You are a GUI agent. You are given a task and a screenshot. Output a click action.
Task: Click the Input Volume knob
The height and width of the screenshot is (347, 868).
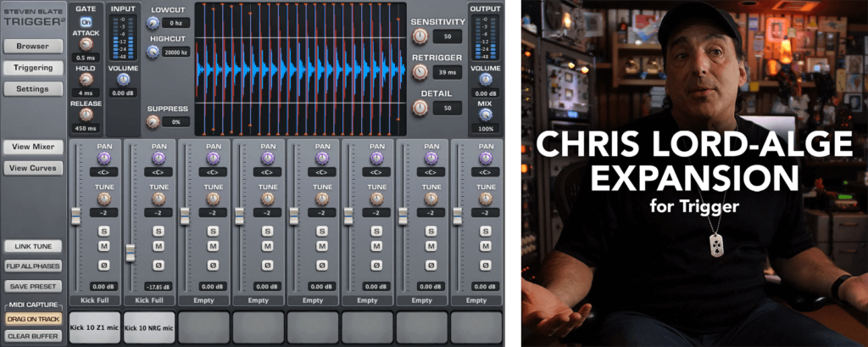(122, 80)
